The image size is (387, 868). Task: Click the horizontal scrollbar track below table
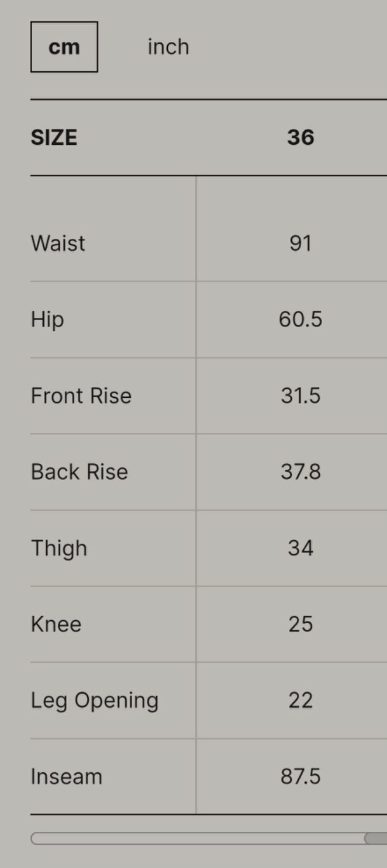click(x=199, y=839)
